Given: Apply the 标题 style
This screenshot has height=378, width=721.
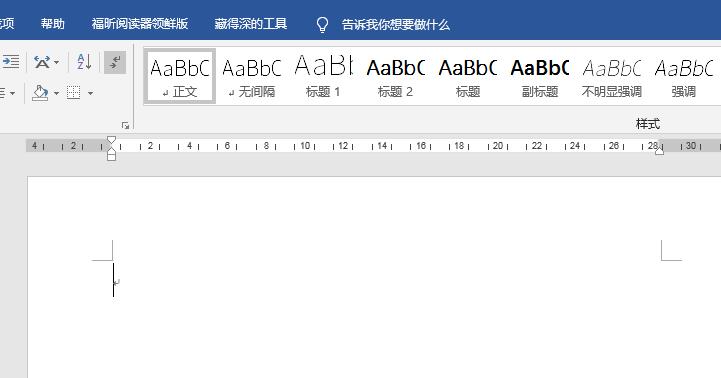Looking at the screenshot, I should [468, 76].
